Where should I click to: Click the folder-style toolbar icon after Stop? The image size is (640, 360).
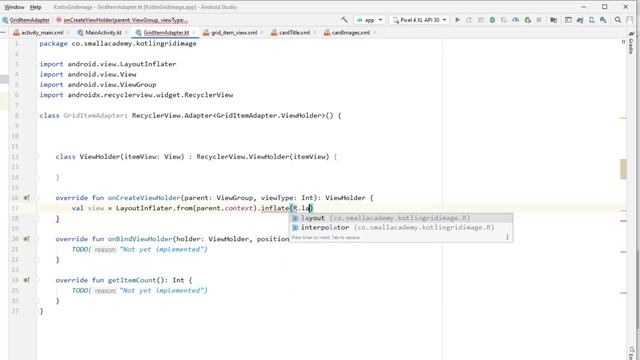(553, 20)
